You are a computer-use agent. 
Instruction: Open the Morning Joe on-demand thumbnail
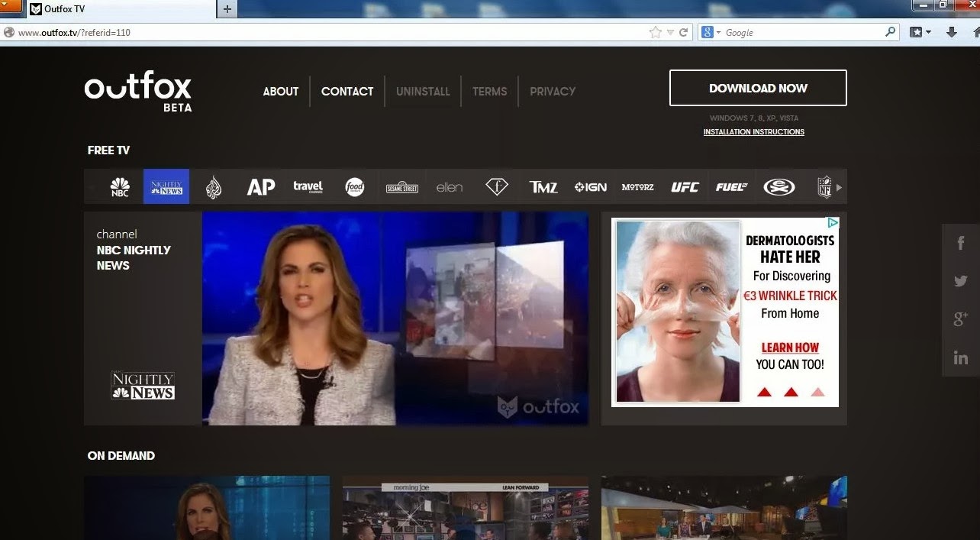(466, 508)
